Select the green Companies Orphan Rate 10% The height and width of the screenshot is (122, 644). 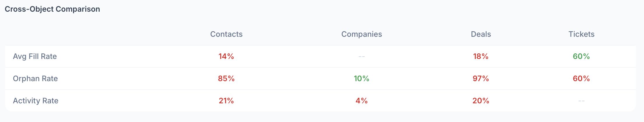pyautogui.click(x=362, y=79)
